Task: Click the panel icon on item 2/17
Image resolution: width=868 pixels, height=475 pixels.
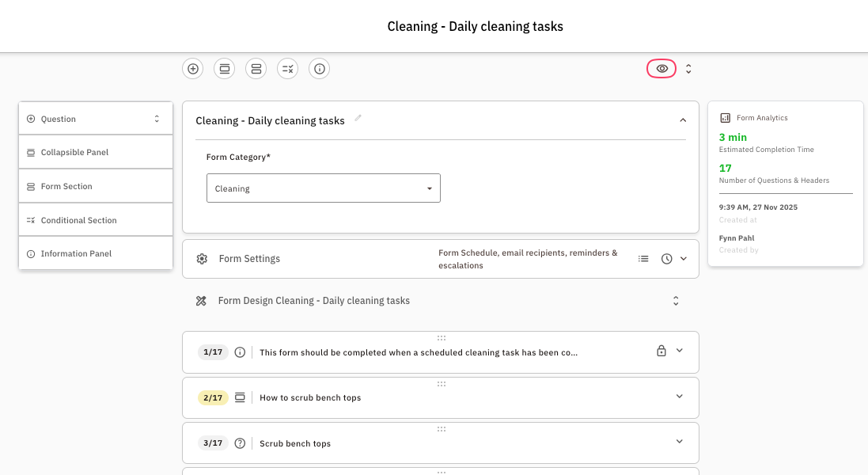Action: point(240,397)
